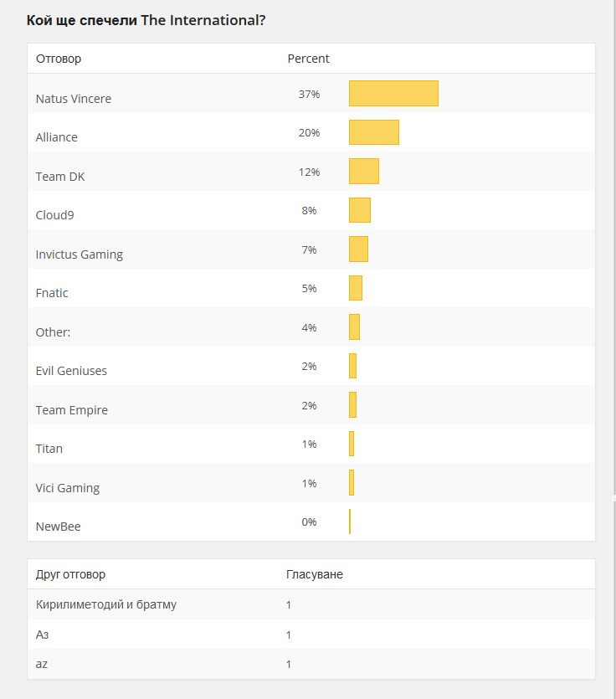Click the Team Empire result bar

[x=352, y=405]
